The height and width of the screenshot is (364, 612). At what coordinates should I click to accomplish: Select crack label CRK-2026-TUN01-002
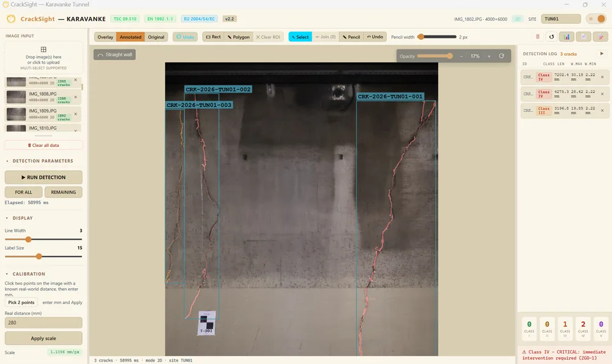(218, 89)
